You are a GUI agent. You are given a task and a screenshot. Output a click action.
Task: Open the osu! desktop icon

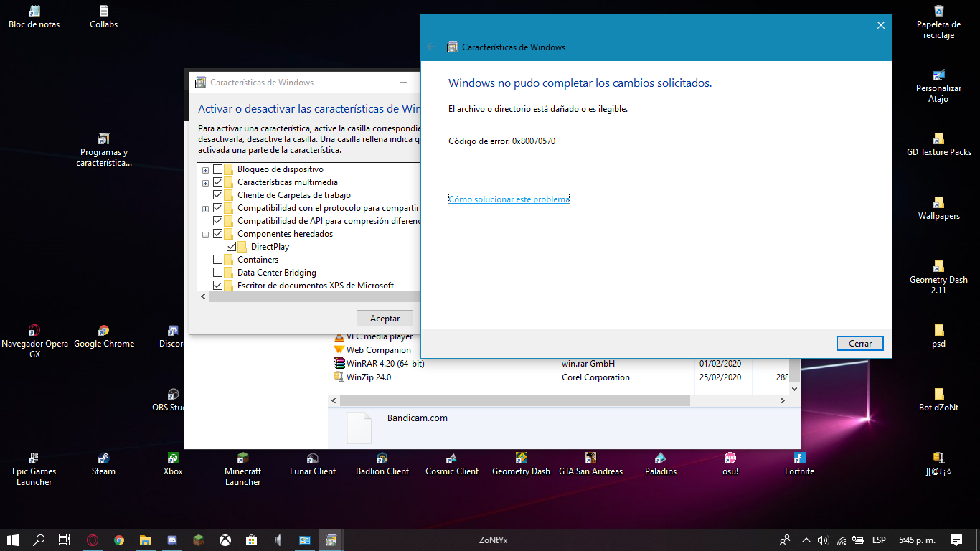pyautogui.click(x=730, y=459)
